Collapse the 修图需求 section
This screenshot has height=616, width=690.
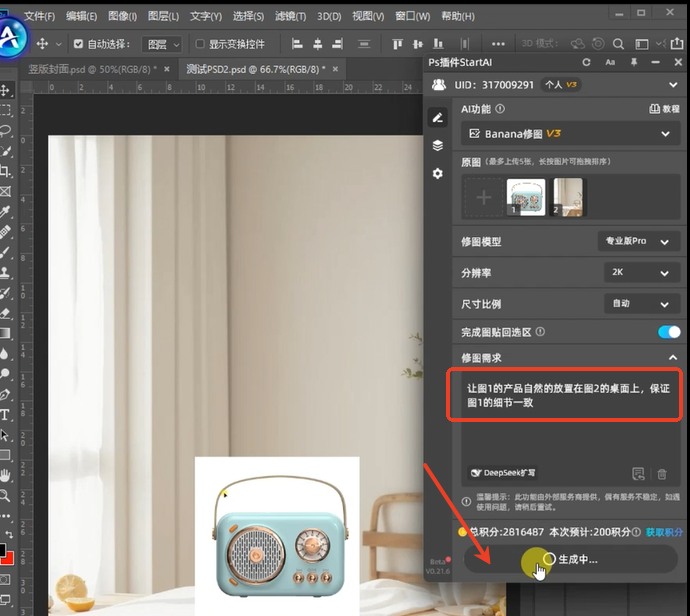click(673, 357)
